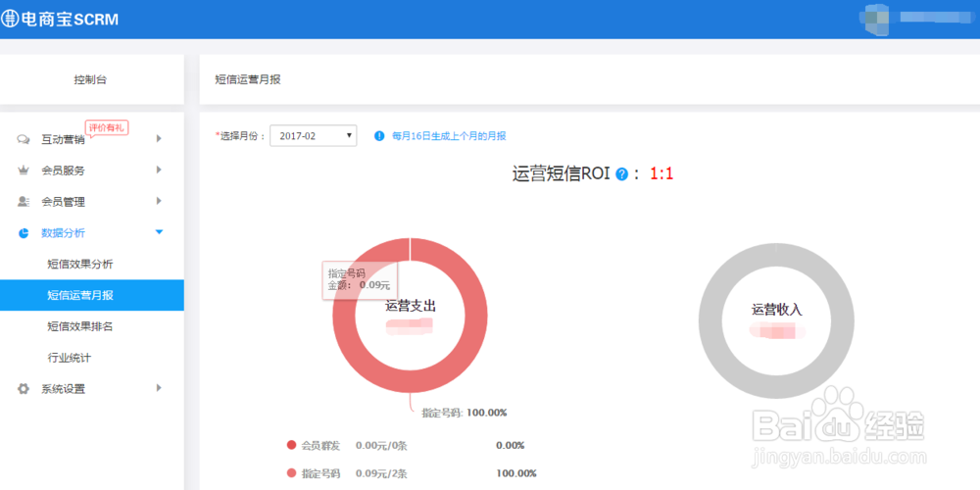Click the 评价有礼 badge
The image size is (980, 490).
pos(107,127)
